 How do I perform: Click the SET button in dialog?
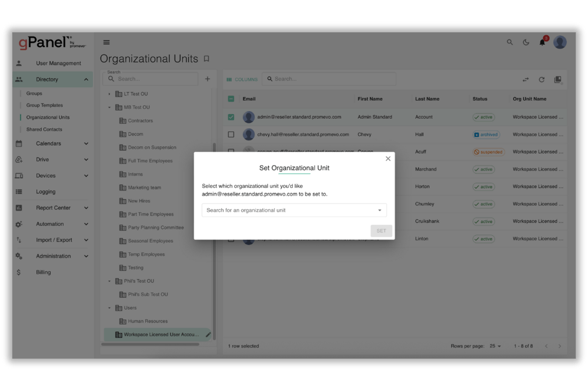click(382, 231)
